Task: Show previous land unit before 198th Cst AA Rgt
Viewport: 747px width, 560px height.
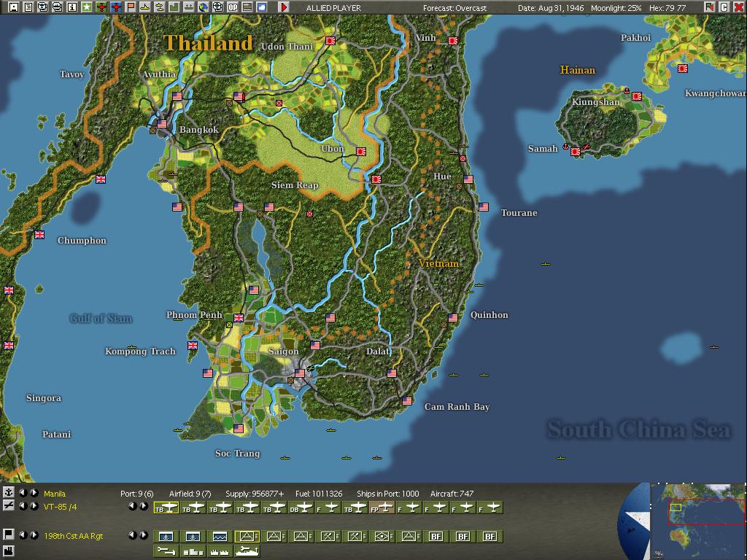Action: [23, 535]
